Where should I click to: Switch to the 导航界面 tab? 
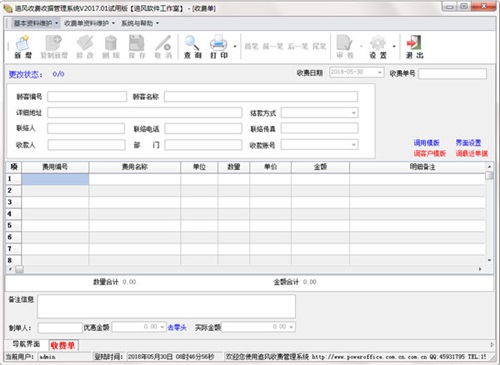[26, 344]
